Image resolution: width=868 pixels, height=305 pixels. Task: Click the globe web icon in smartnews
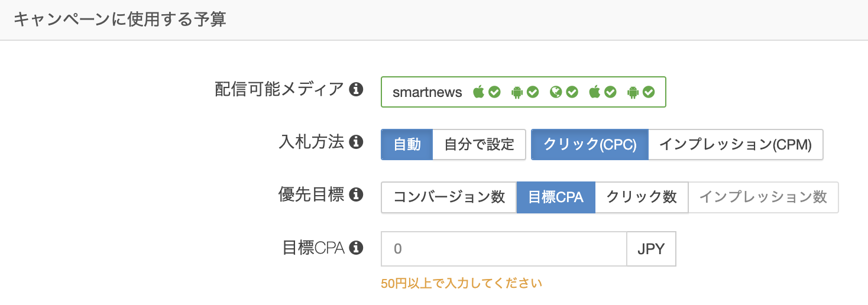pyautogui.click(x=555, y=92)
